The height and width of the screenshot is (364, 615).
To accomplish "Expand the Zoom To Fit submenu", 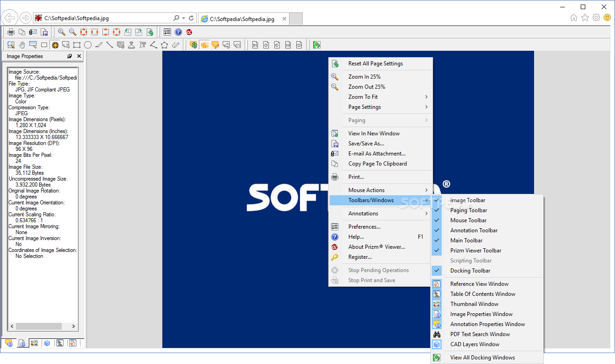I will tap(380, 97).
